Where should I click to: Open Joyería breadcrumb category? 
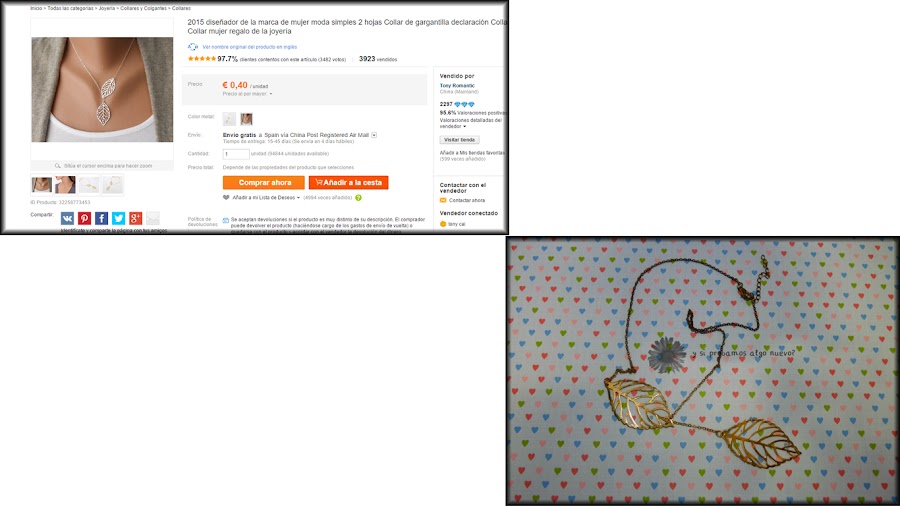point(107,9)
